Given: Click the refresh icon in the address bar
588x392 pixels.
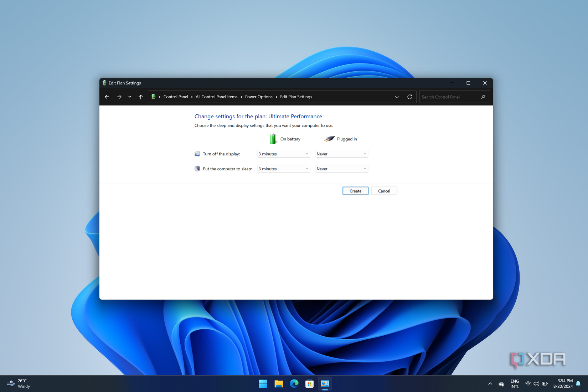Looking at the screenshot, I should point(410,97).
